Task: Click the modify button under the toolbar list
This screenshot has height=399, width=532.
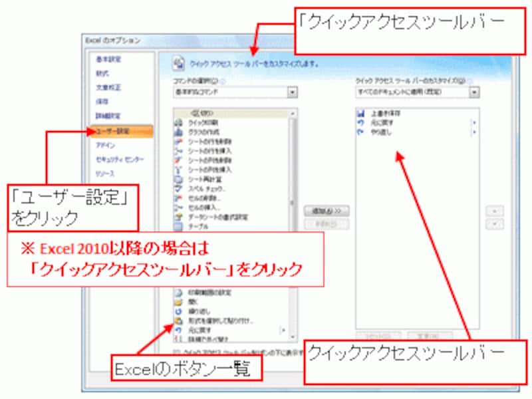Action: pyautogui.click(x=430, y=336)
